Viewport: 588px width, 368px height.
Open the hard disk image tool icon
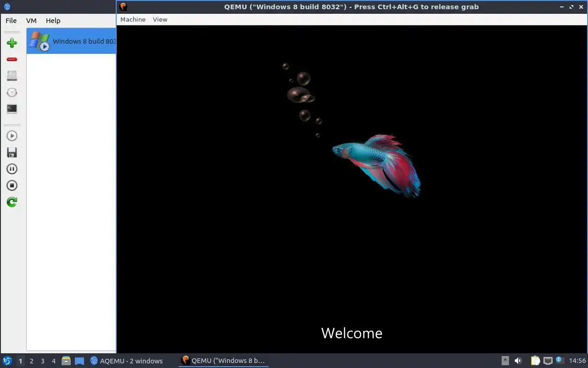(12, 76)
